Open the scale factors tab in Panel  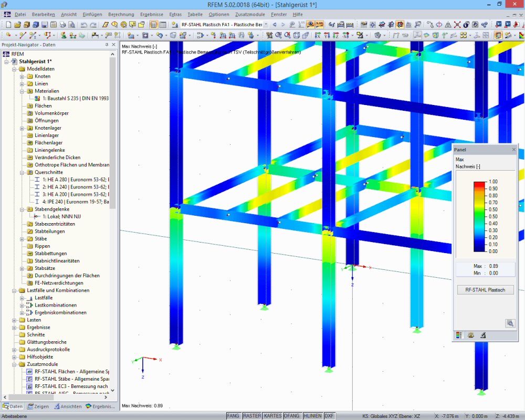[471, 335]
